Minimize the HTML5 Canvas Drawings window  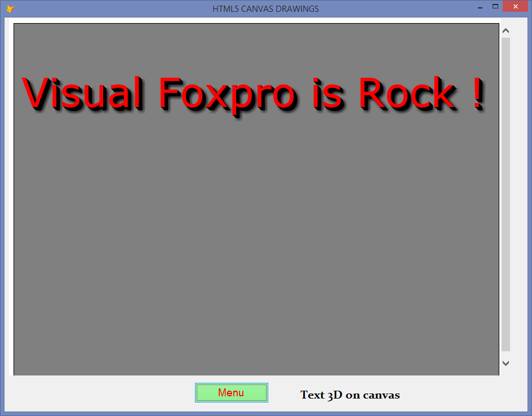tap(480, 7)
